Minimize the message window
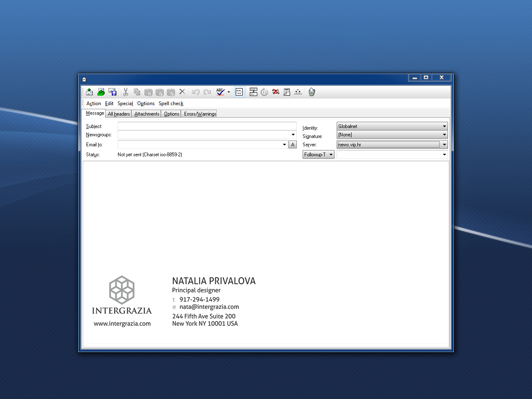This screenshot has height=399, width=532. 414,77
